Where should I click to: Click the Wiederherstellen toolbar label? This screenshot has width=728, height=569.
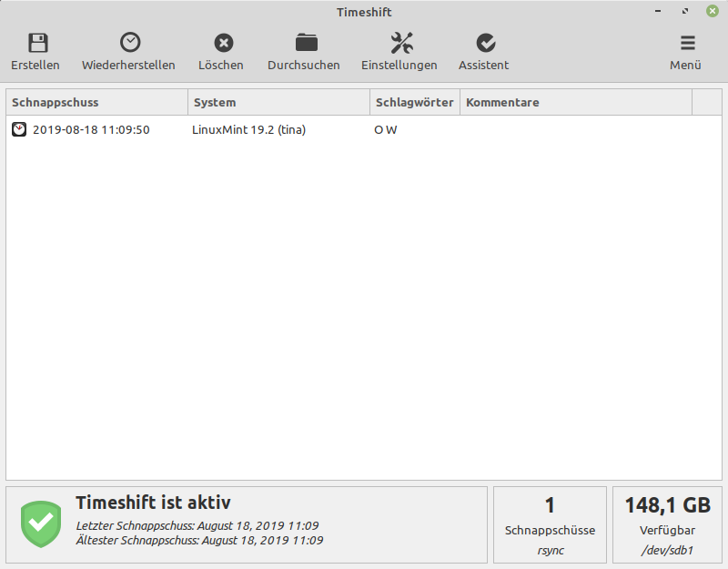[x=128, y=65]
